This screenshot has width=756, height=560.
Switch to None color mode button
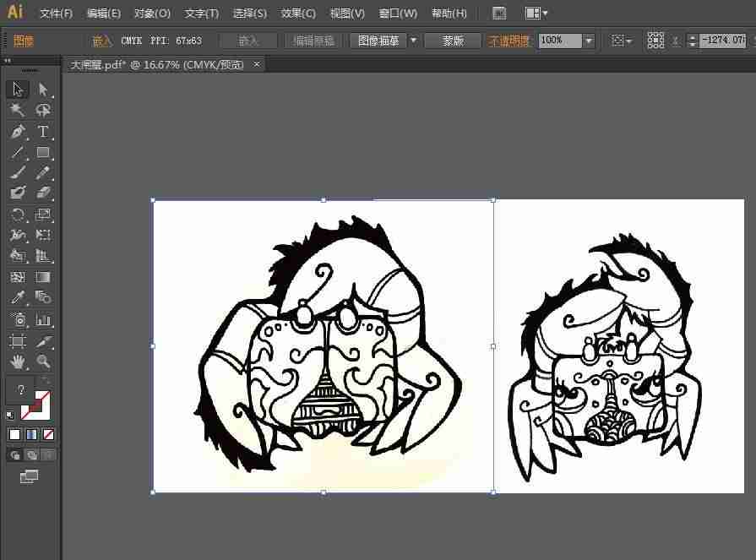pos(49,435)
